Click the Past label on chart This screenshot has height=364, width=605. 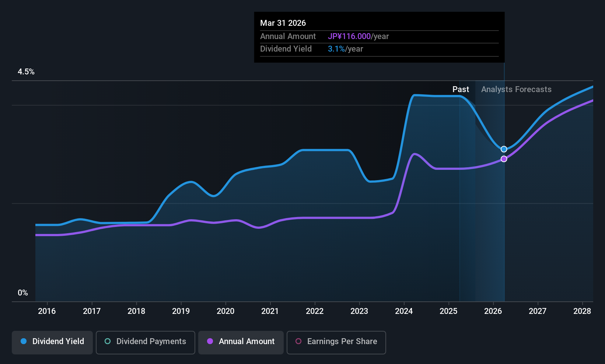click(x=461, y=90)
